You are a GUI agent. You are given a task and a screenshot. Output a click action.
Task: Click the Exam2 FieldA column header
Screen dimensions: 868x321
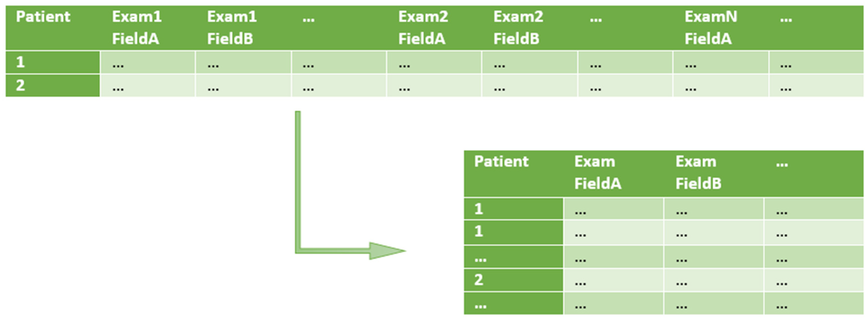(x=423, y=28)
